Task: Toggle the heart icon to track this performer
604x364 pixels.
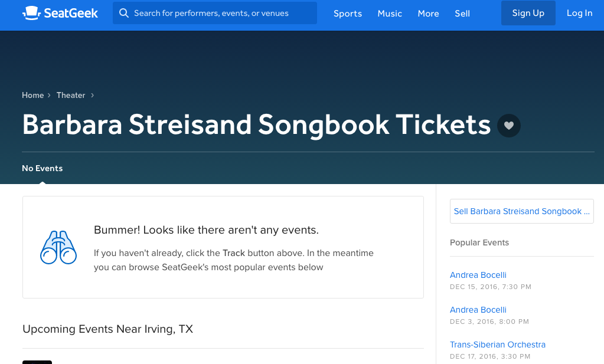Action: 508,126
